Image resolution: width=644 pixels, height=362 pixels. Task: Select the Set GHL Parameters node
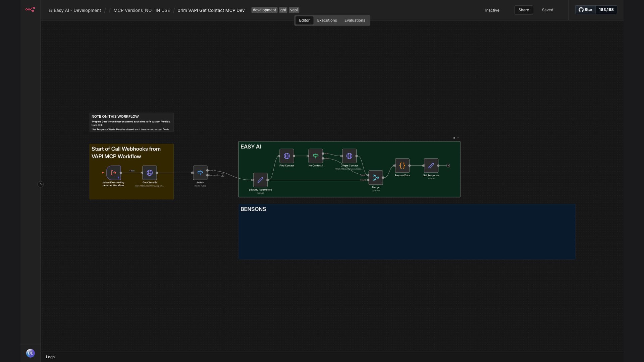260,180
